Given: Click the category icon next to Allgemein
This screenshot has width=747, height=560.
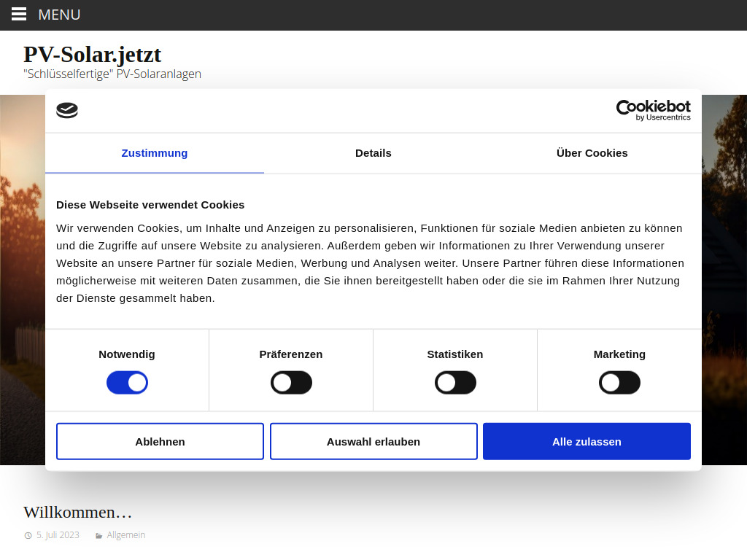Looking at the screenshot, I should [x=99, y=534].
